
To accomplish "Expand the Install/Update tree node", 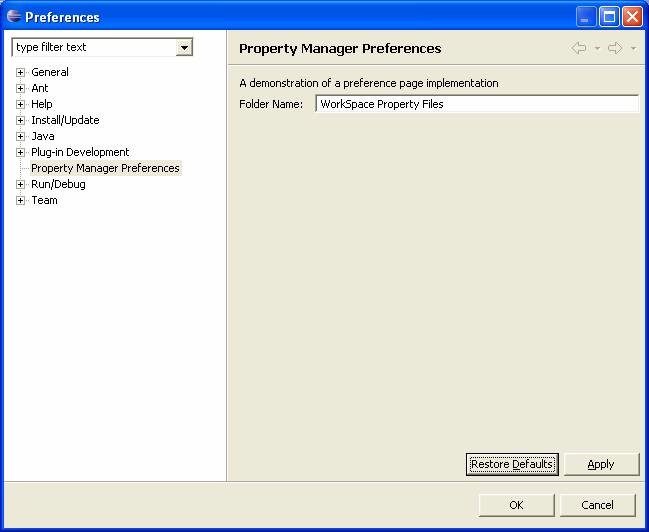I will (20, 120).
